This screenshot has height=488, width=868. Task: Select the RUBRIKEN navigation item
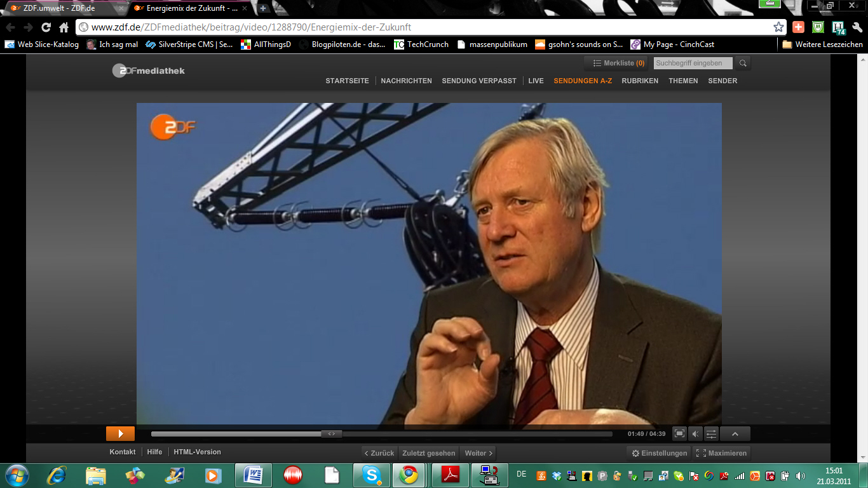coord(640,81)
